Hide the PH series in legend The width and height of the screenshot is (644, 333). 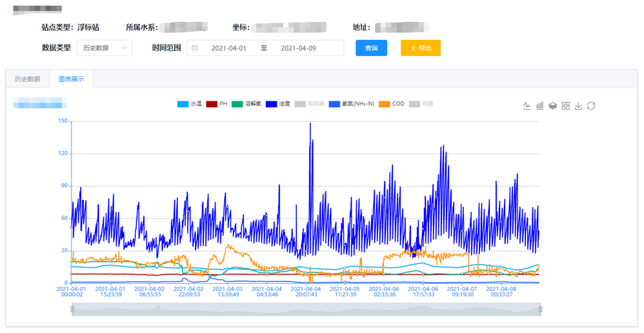pos(217,104)
